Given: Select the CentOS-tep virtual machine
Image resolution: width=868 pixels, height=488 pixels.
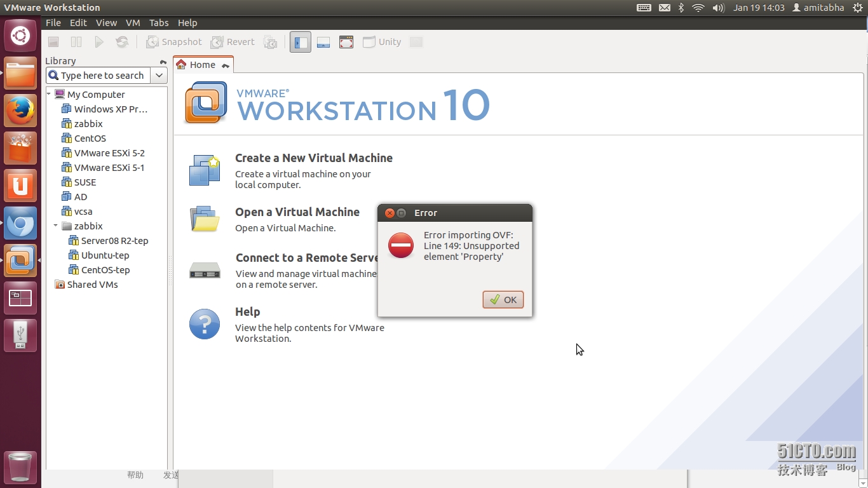Looking at the screenshot, I should point(98,269).
